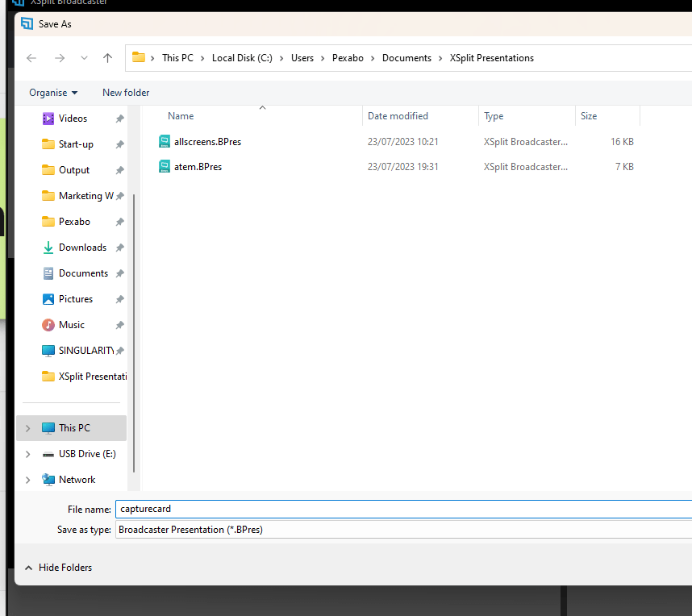Select XSplit Presentations in the breadcrumb
Image resolution: width=692 pixels, height=616 pixels.
coord(492,58)
